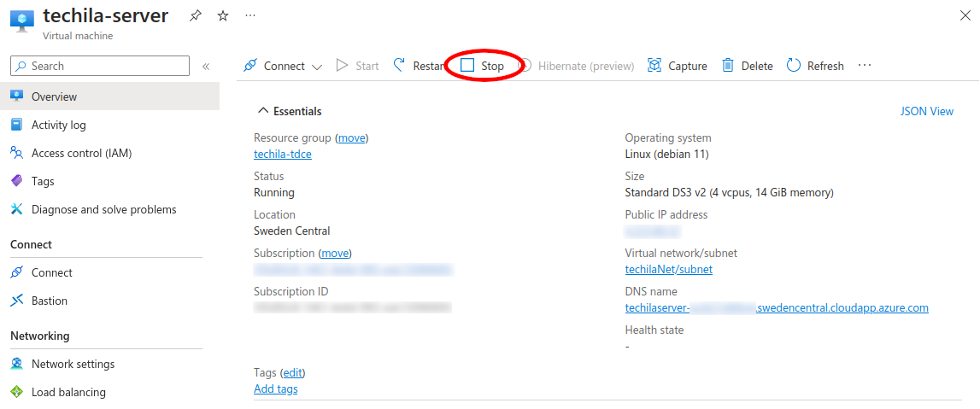Go to Activity log
Screen dimensions: 980x409
point(58,125)
